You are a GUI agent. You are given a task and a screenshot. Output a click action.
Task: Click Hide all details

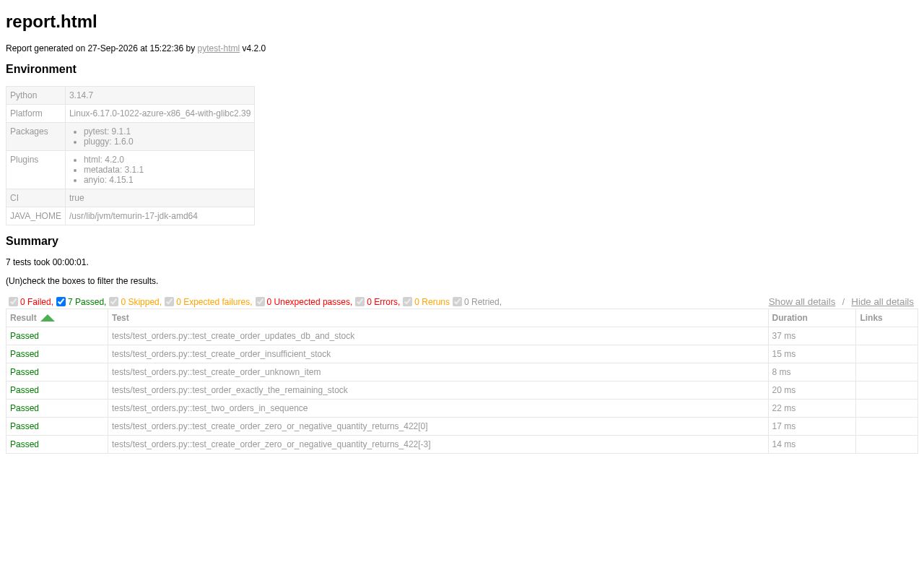click(x=882, y=302)
